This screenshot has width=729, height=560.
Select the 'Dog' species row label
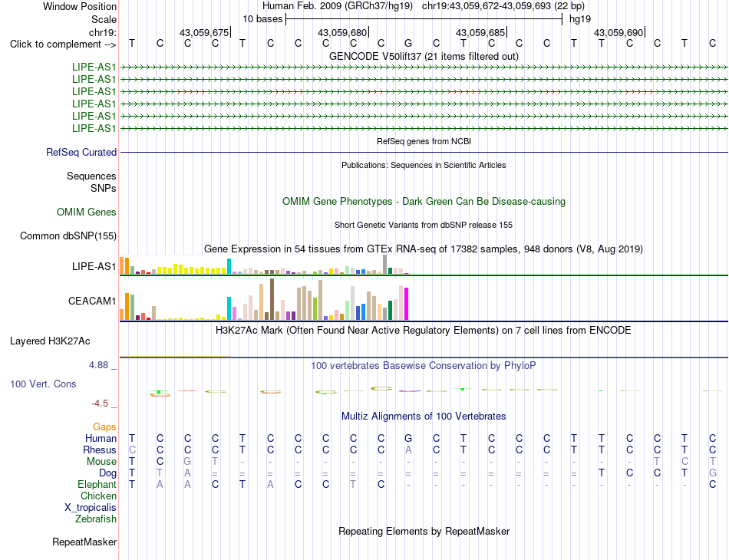point(108,473)
